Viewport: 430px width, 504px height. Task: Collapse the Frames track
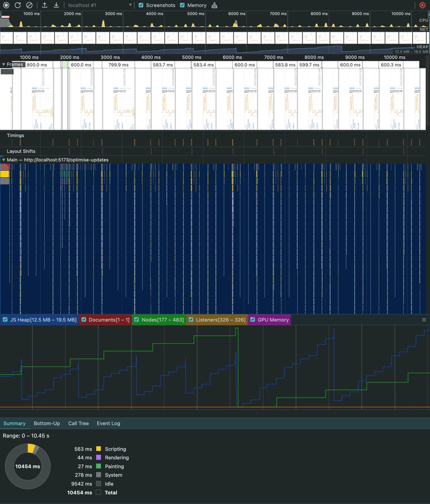(x=4, y=64)
